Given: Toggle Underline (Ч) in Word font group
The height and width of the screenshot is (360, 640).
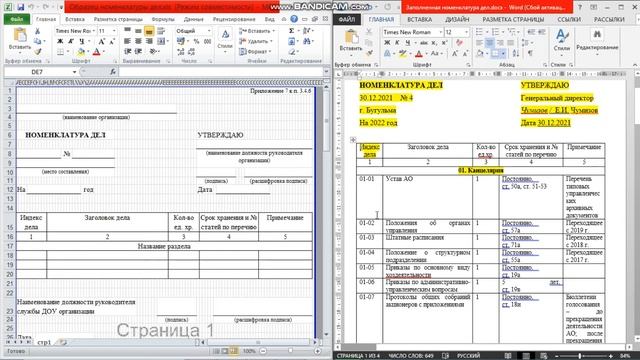Looking at the screenshot, I should click(407, 43).
